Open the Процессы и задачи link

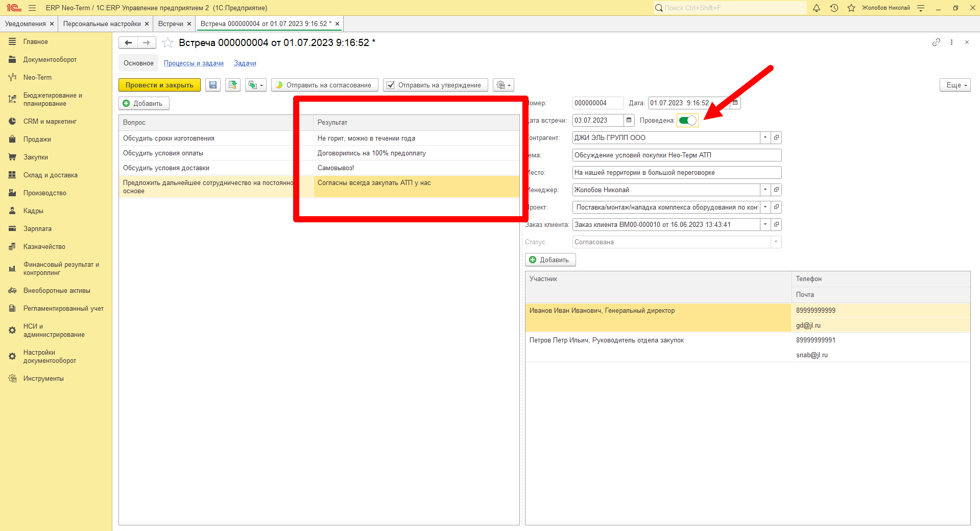coord(194,63)
